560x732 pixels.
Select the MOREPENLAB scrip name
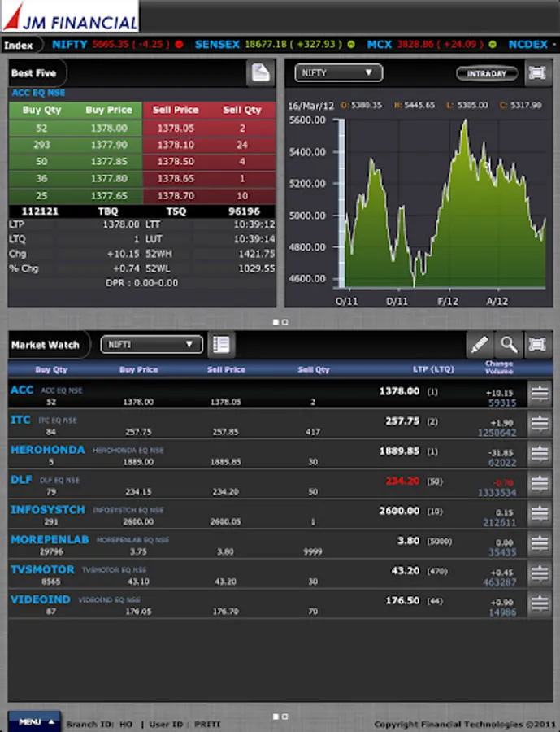tap(50, 539)
